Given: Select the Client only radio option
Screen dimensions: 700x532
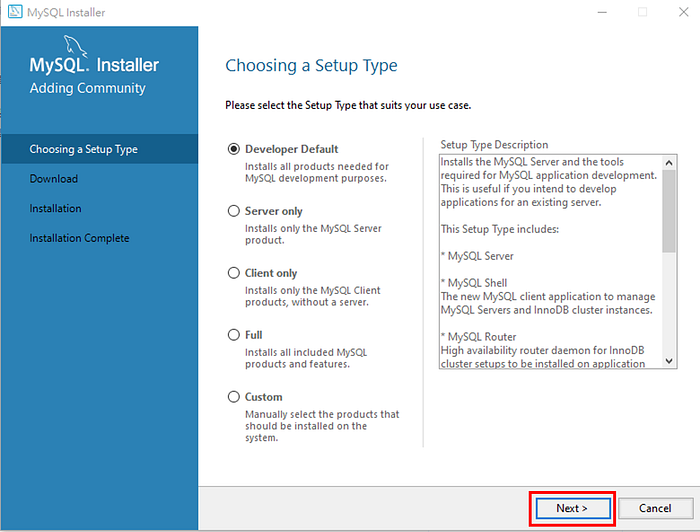Looking at the screenshot, I should (233, 273).
